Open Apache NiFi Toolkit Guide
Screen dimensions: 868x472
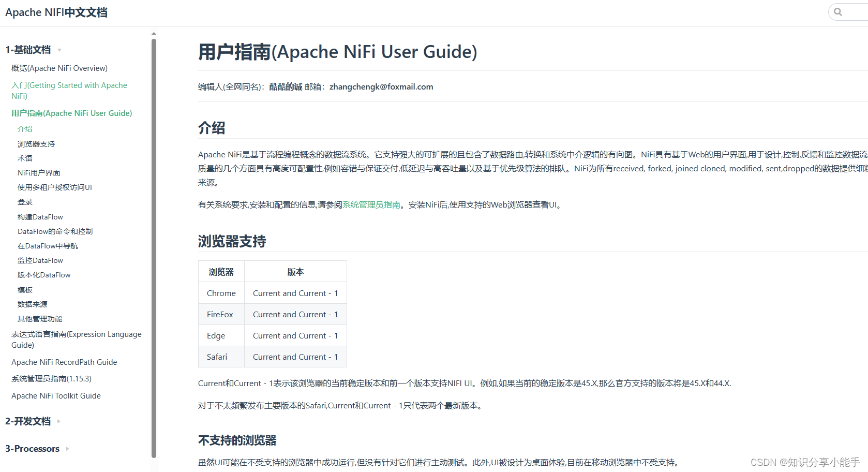[56, 396]
